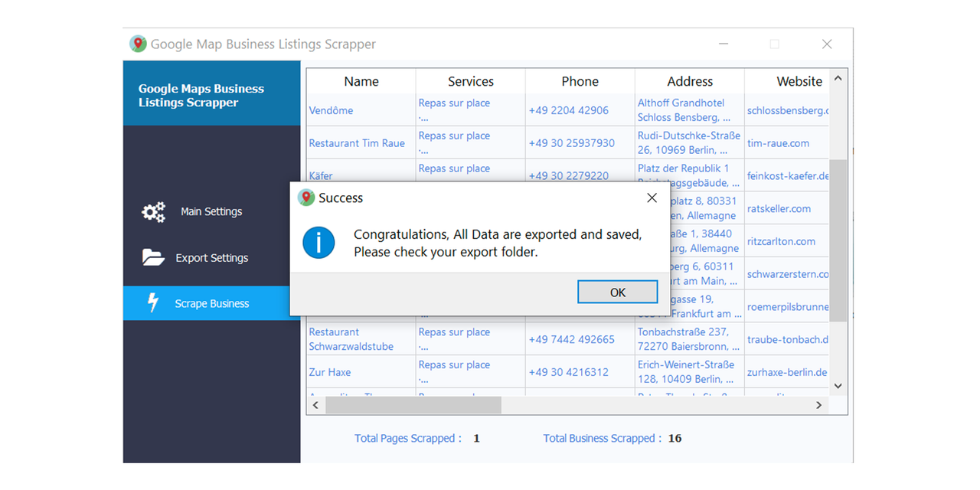Select the Restaurant Tim Raue cell
Screen dimensions: 980x490
tap(361, 143)
